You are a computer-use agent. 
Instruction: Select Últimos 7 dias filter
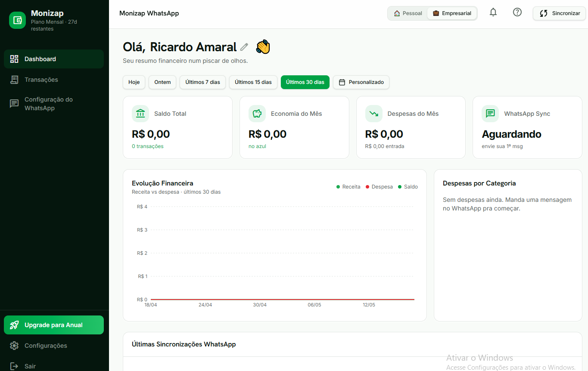click(x=202, y=82)
